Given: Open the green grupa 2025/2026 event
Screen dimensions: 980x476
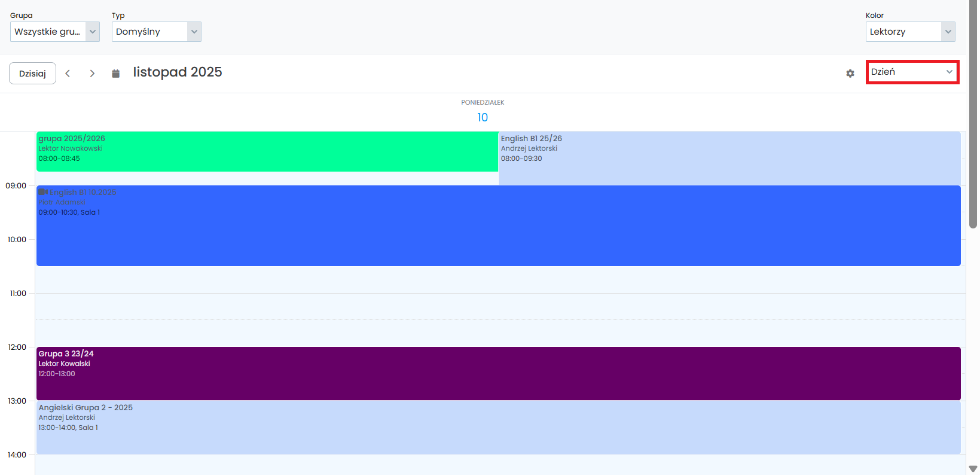Looking at the screenshot, I should pyautogui.click(x=267, y=152).
